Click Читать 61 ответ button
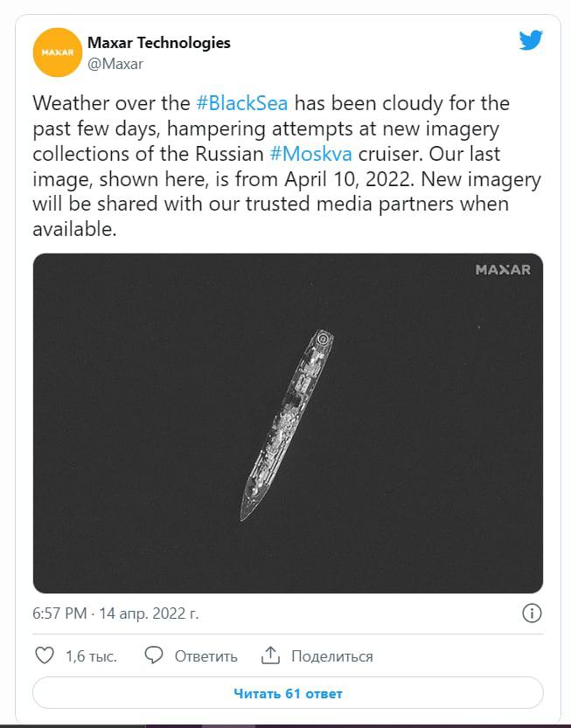Screen dimensions: 571x728 tap(288, 693)
